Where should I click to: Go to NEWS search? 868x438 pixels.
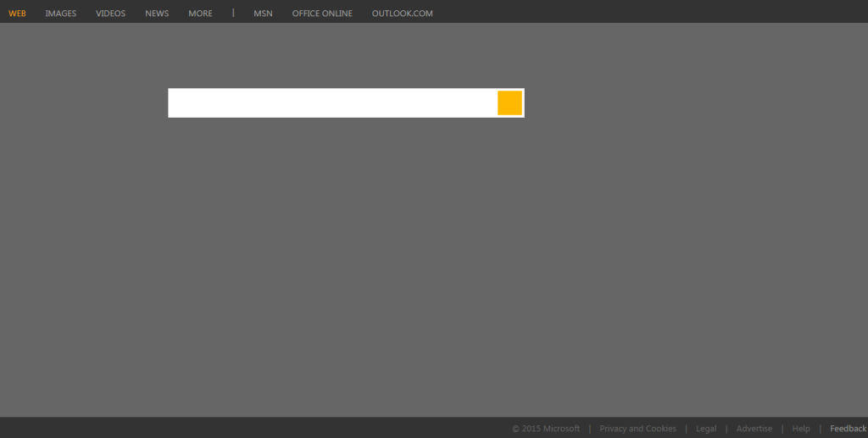pos(157,14)
